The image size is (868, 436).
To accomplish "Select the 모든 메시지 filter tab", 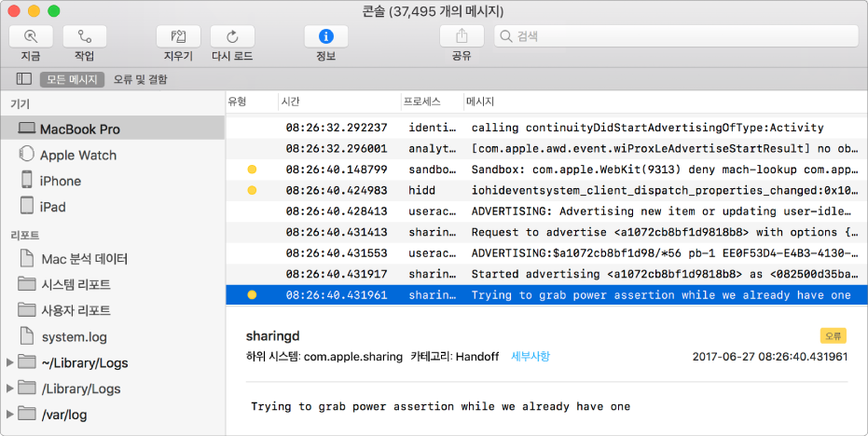I will pos(72,80).
